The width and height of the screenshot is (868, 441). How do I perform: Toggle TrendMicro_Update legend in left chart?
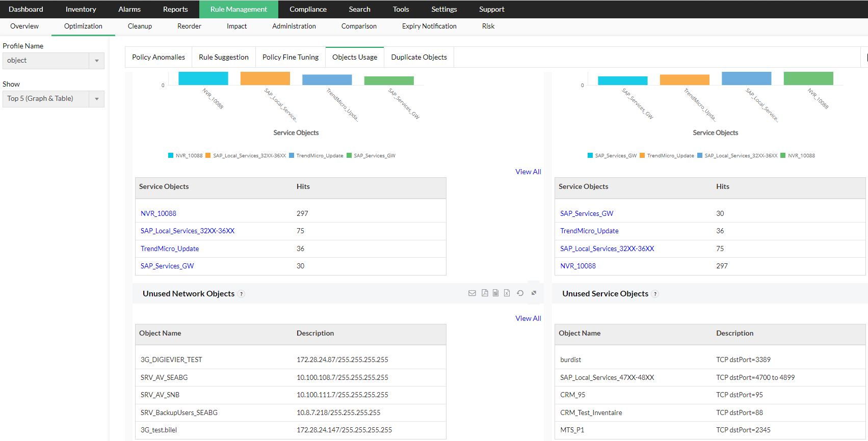[x=316, y=156]
